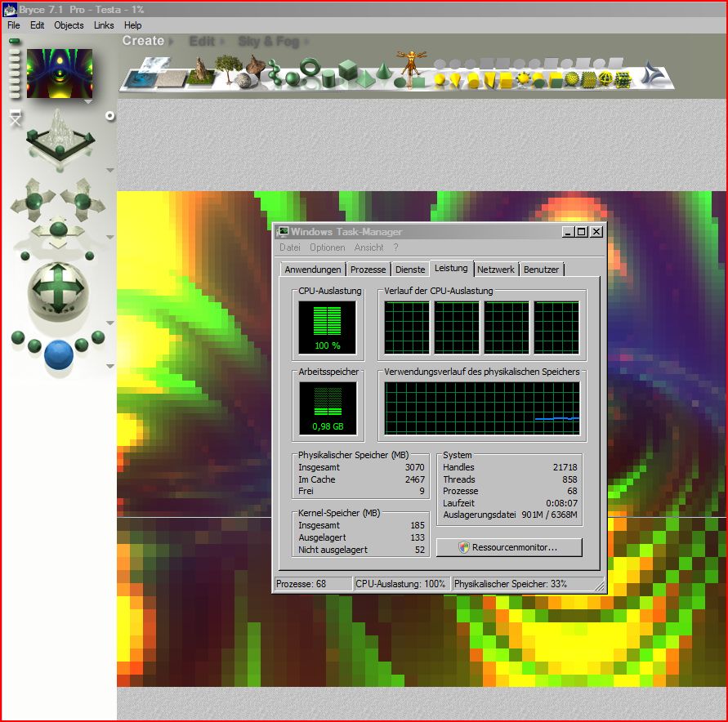Open the Nano Preview options triangle
This screenshot has height=722, width=728.
87,101
